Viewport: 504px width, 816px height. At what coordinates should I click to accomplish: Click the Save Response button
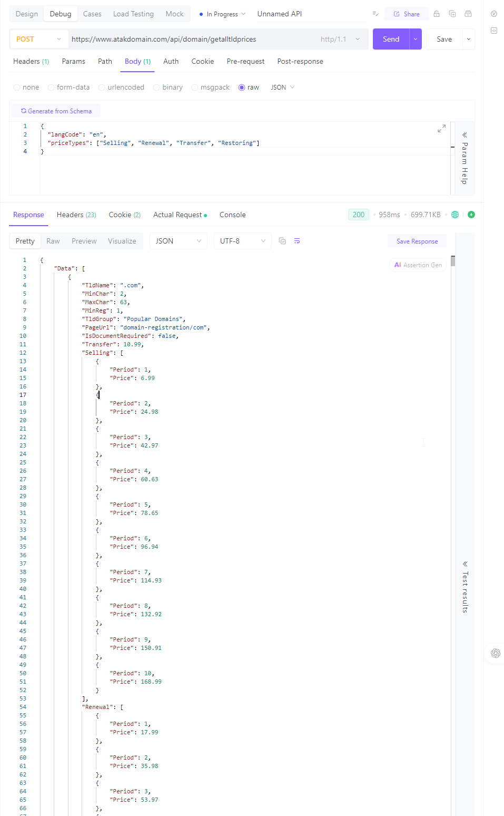pos(417,241)
